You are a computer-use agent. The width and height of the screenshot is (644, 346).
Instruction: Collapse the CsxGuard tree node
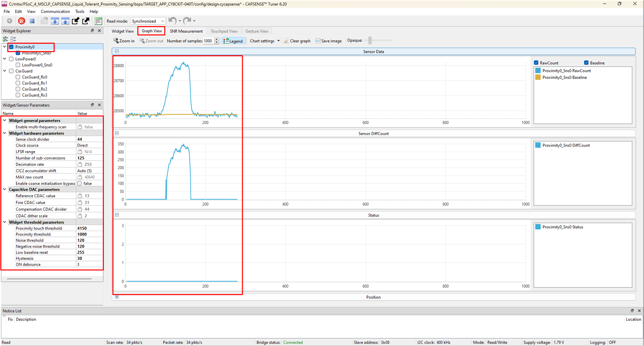point(5,71)
